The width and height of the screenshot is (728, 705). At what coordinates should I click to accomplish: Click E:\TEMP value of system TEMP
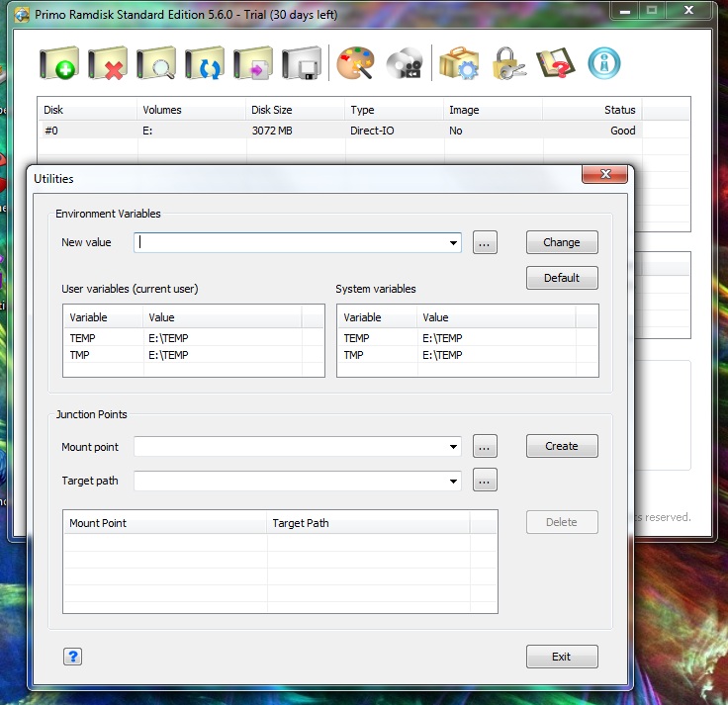pyautogui.click(x=442, y=338)
